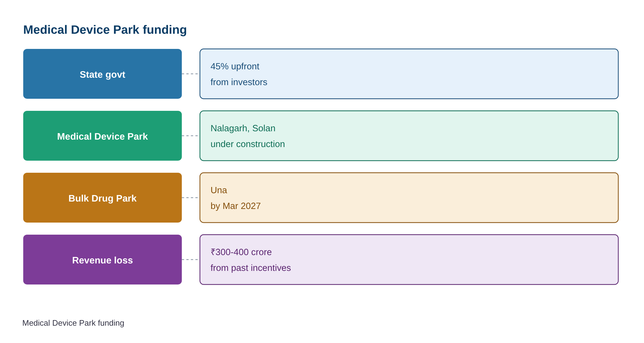Select the 'by Mar 2027' text
Viewport: 644px width, 343px height.
coord(235,206)
